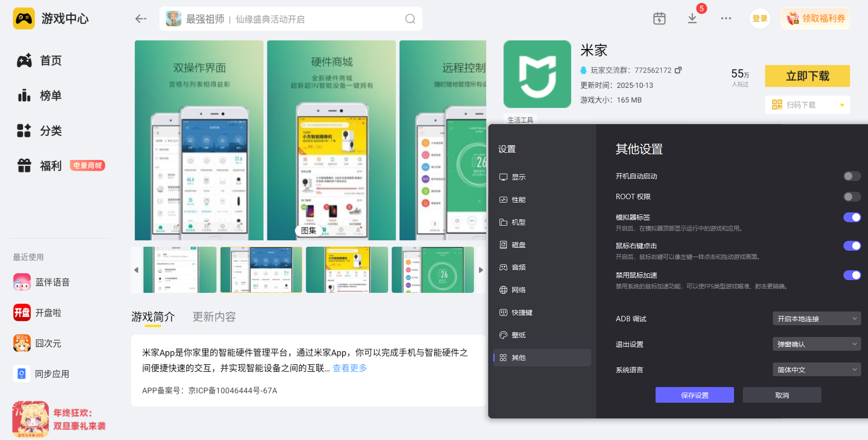Open 音频 audio settings
The height and width of the screenshot is (440, 868).
click(x=542, y=267)
